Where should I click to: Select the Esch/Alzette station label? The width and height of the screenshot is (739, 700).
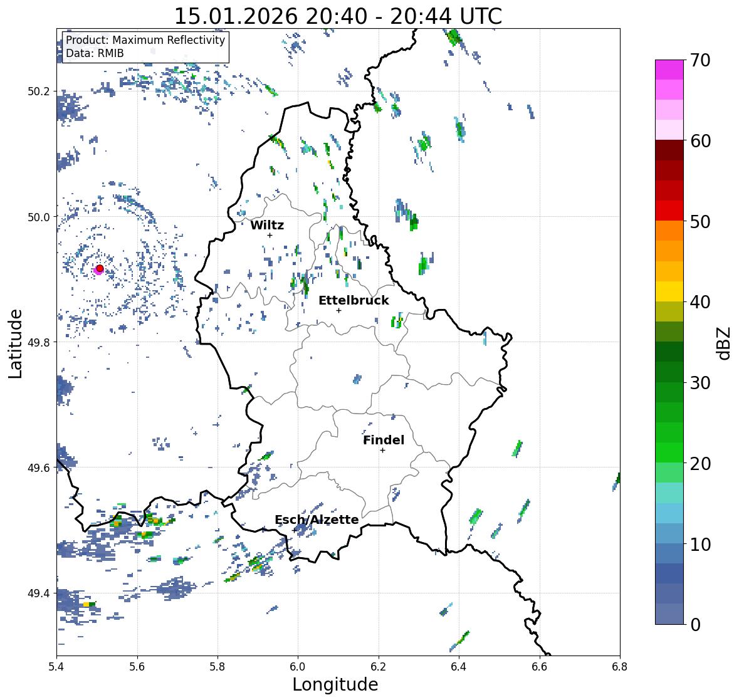tap(317, 520)
